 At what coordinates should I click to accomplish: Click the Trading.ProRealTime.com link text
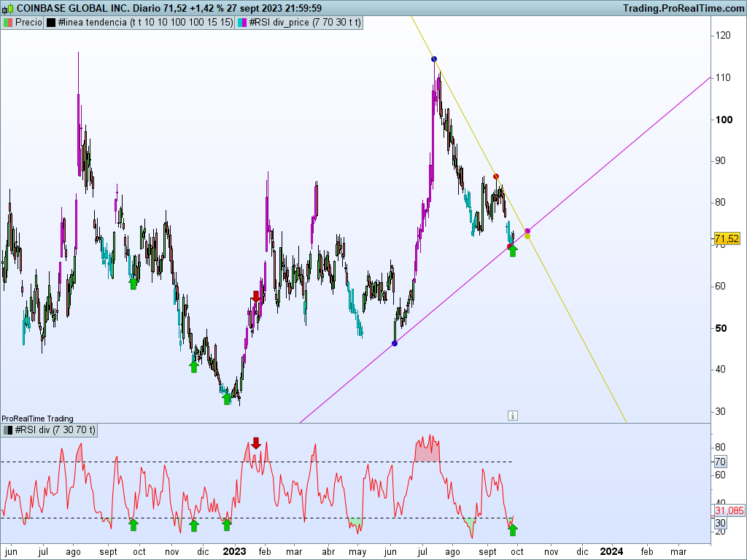pos(684,8)
